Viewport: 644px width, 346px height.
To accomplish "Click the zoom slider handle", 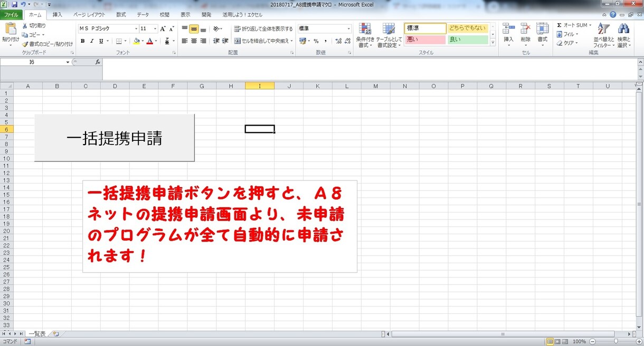I will click(615, 341).
